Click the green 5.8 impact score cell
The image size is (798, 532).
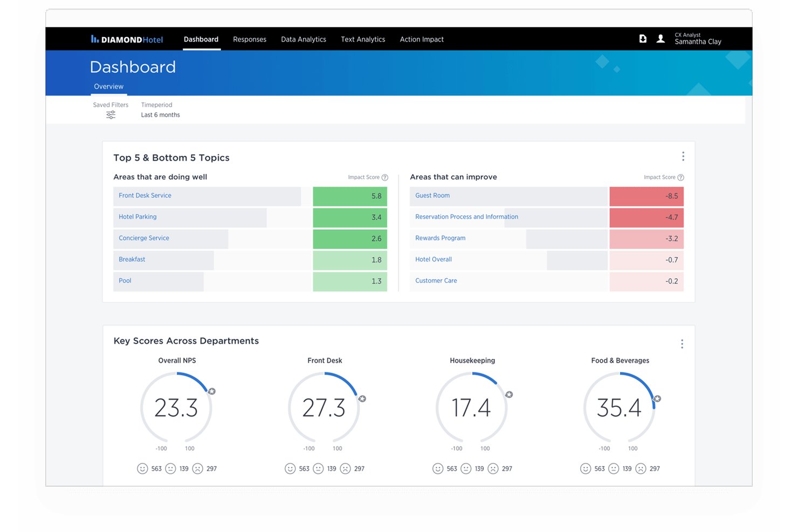tap(350, 196)
